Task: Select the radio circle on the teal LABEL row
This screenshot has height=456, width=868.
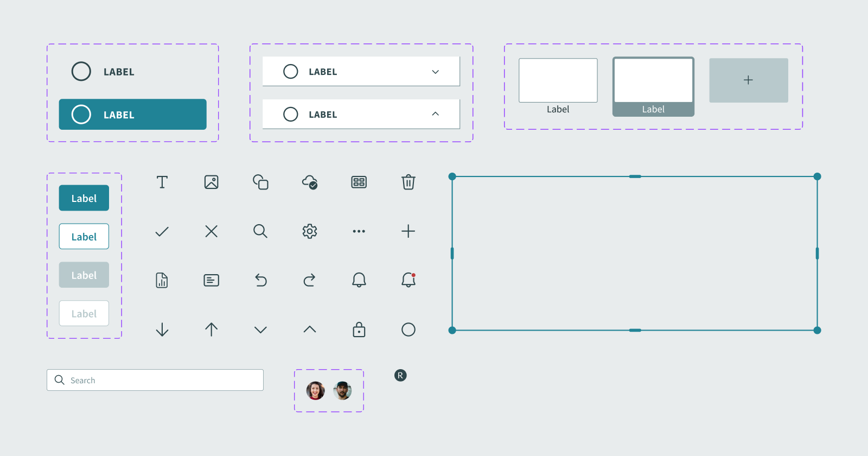Action: (x=81, y=115)
